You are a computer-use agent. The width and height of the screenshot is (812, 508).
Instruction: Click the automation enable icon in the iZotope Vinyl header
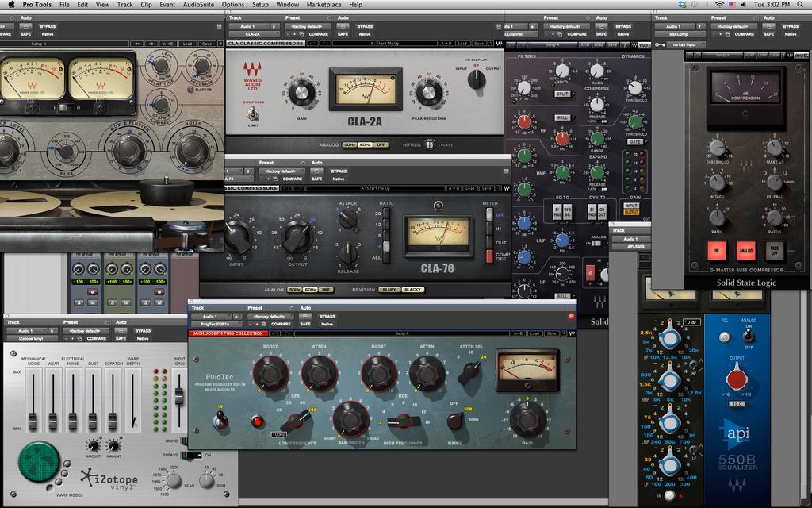point(120,331)
